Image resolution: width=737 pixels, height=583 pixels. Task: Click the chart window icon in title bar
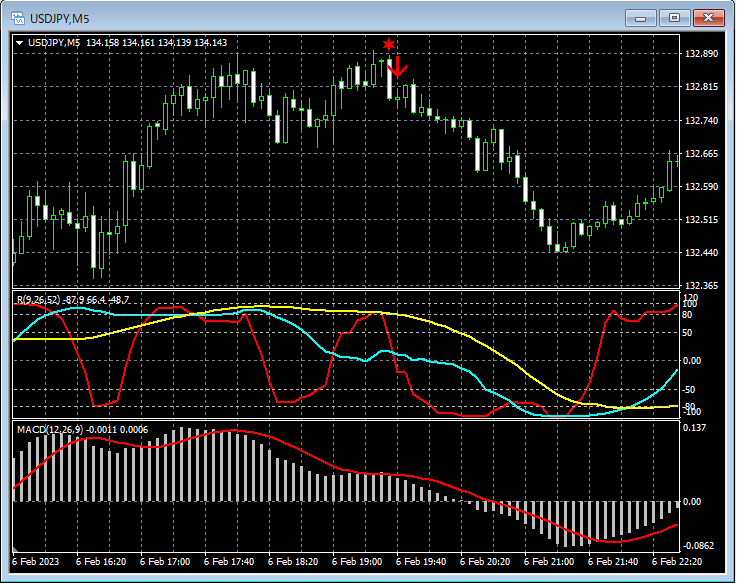coord(17,17)
